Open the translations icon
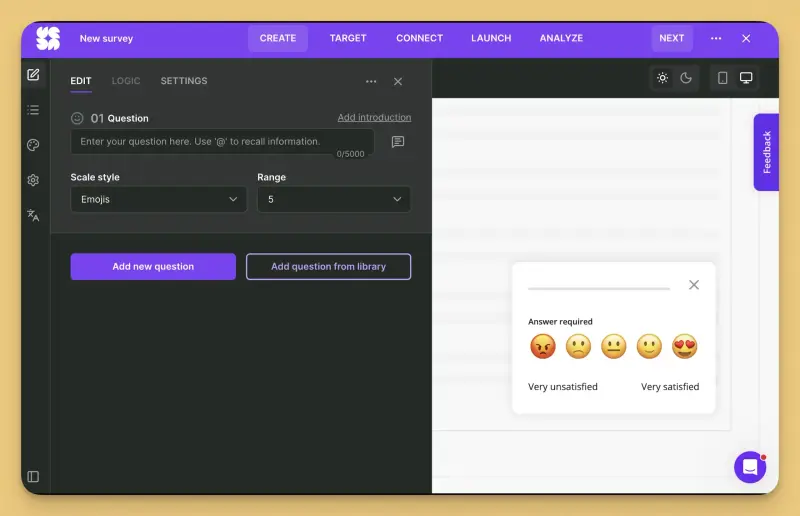This screenshot has width=800, height=516. click(x=33, y=215)
